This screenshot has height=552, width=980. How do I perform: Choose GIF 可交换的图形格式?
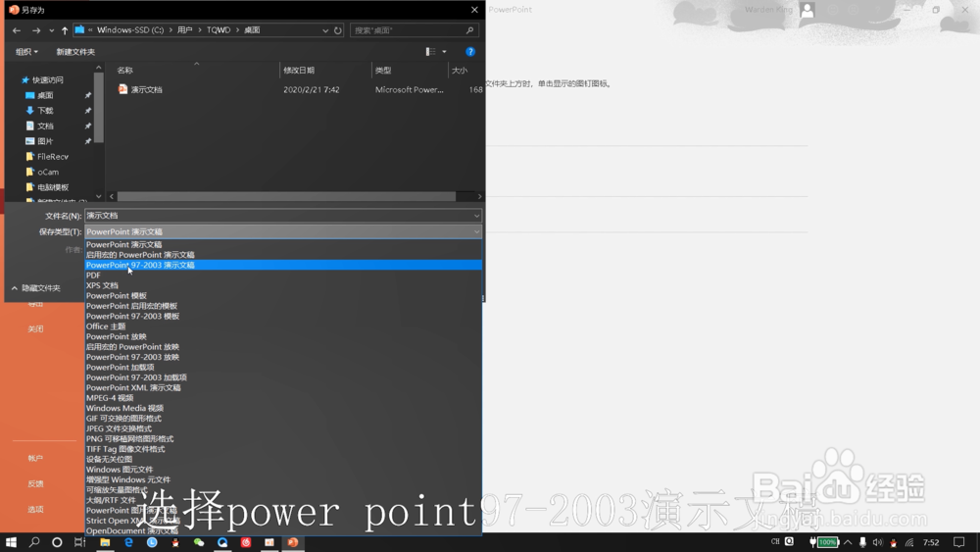tap(283, 419)
